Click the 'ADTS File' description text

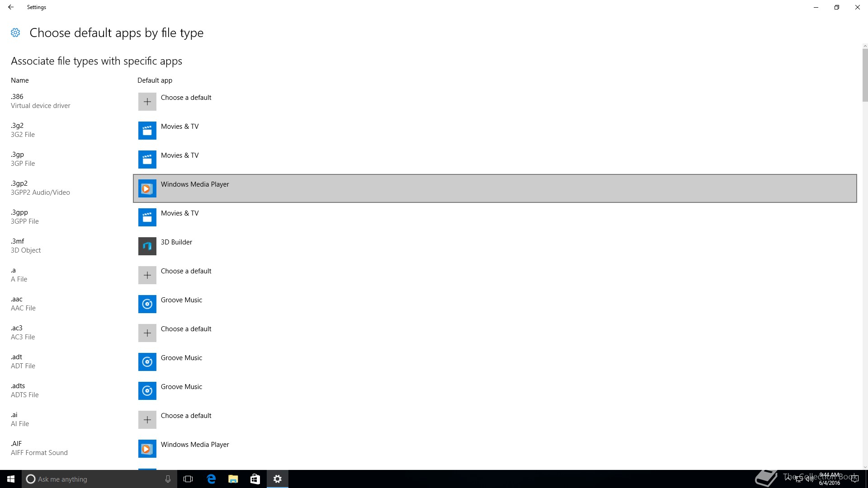pos(25,395)
